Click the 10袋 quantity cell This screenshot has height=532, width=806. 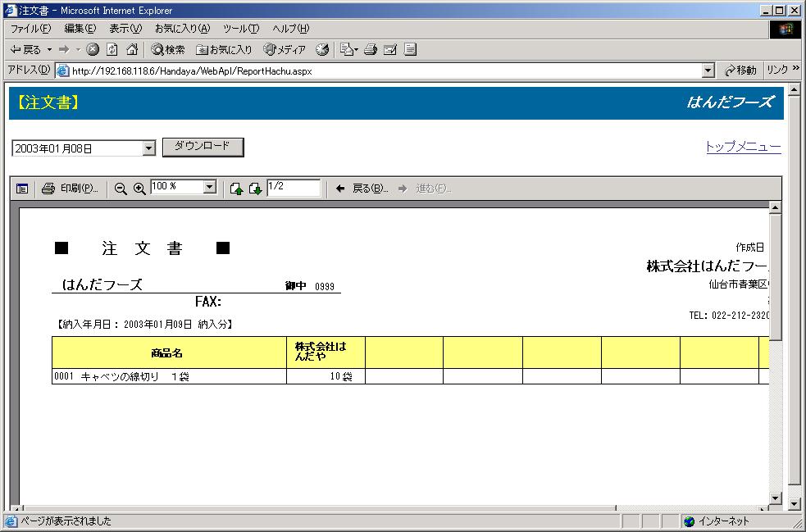[326, 377]
